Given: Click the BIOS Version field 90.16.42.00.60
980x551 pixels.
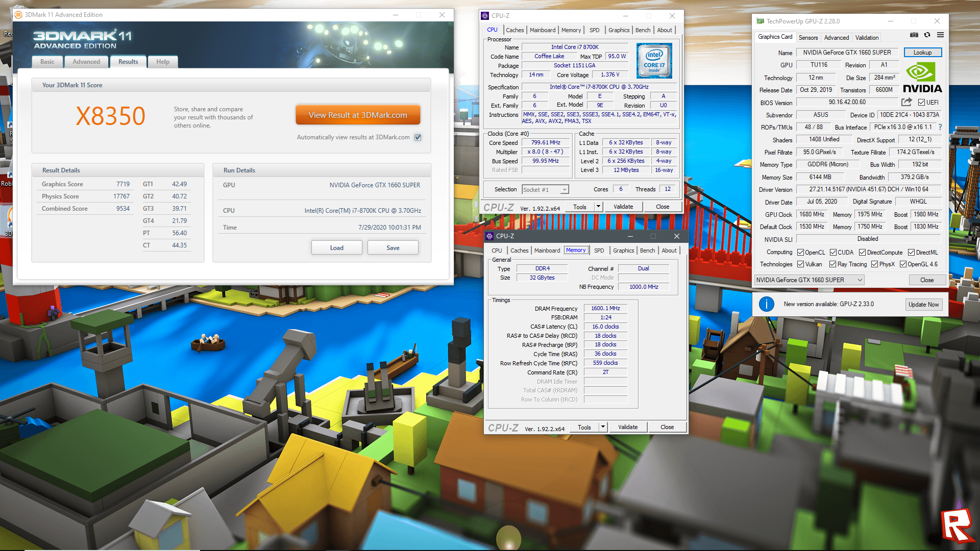Looking at the screenshot, I should 847,102.
